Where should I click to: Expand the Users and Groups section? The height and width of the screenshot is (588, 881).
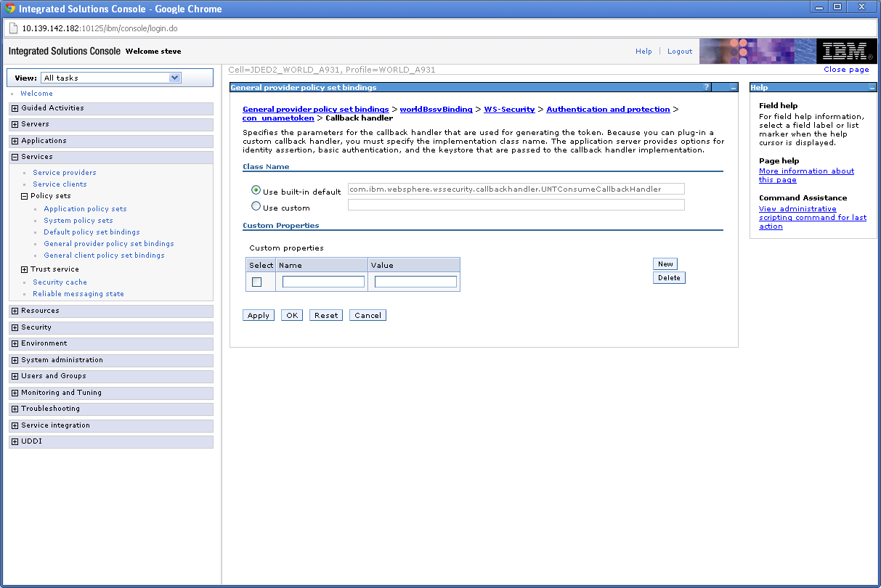(x=15, y=376)
